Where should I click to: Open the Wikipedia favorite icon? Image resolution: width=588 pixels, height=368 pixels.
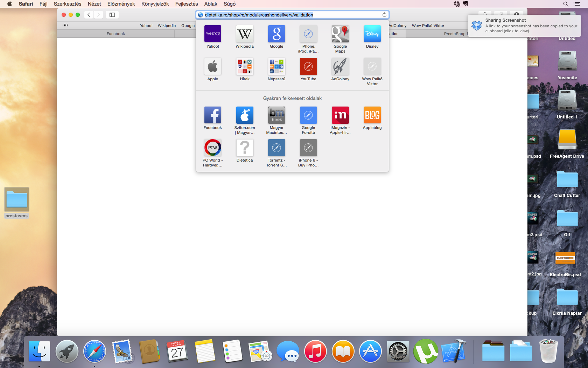tap(245, 34)
